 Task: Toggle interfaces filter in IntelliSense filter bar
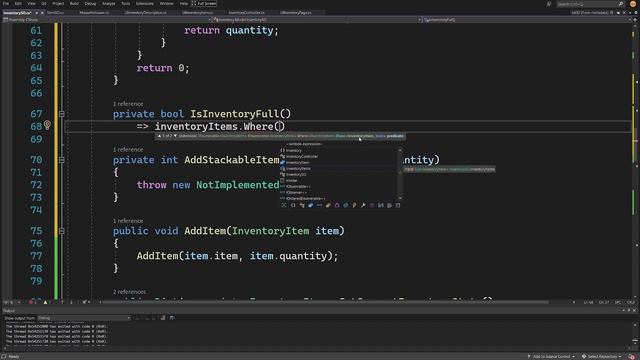pos(319,205)
